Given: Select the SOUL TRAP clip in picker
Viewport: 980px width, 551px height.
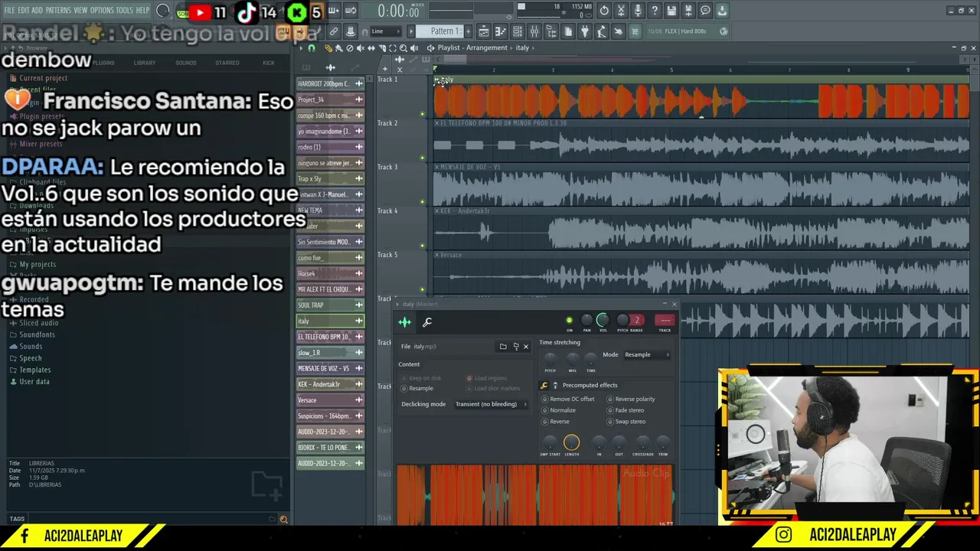Looking at the screenshot, I should [330, 305].
